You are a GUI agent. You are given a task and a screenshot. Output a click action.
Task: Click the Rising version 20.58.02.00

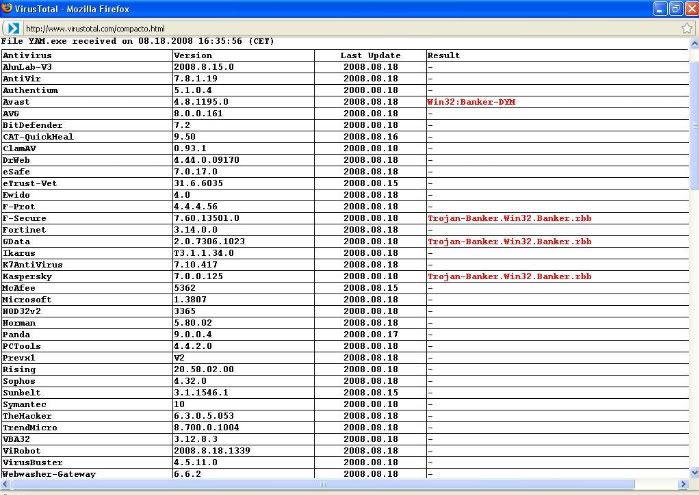pyautogui.click(x=204, y=369)
